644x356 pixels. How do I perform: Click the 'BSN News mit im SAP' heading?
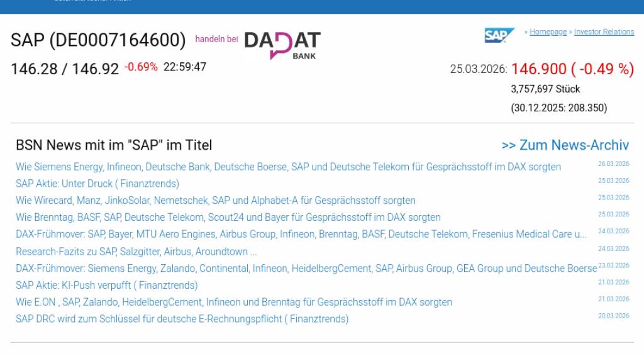point(114,145)
